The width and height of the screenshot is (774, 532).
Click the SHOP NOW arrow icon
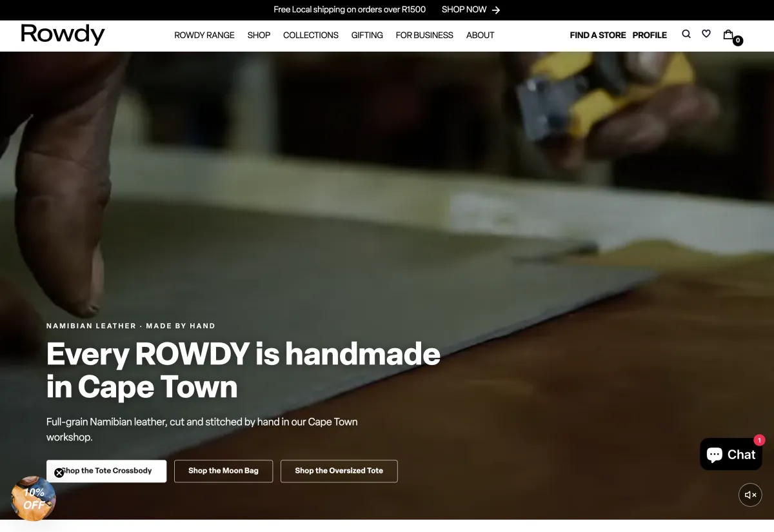pyautogui.click(x=496, y=10)
